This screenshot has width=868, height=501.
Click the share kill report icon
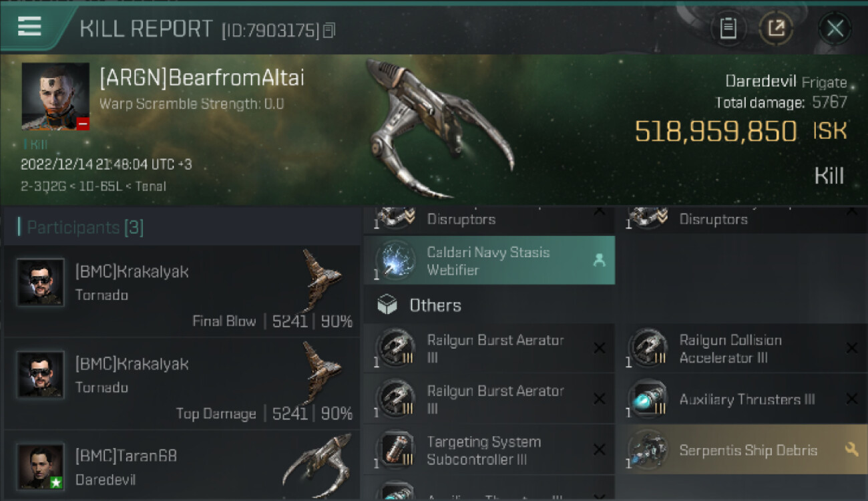pos(776,28)
